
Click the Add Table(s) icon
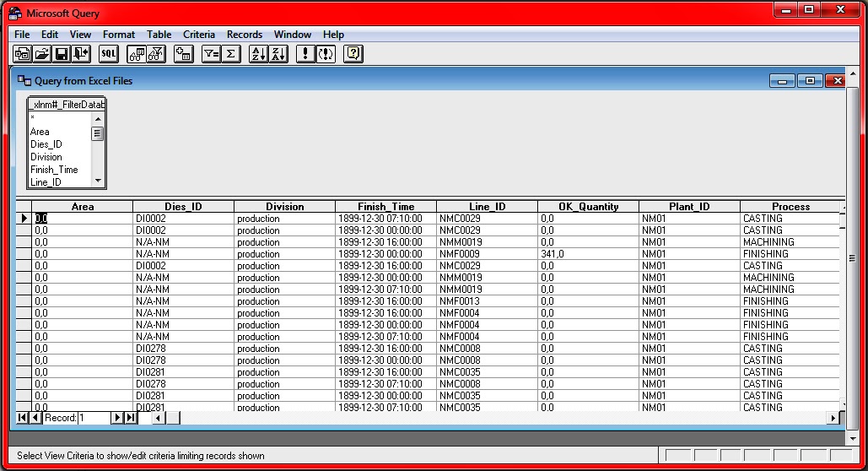click(183, 54)
